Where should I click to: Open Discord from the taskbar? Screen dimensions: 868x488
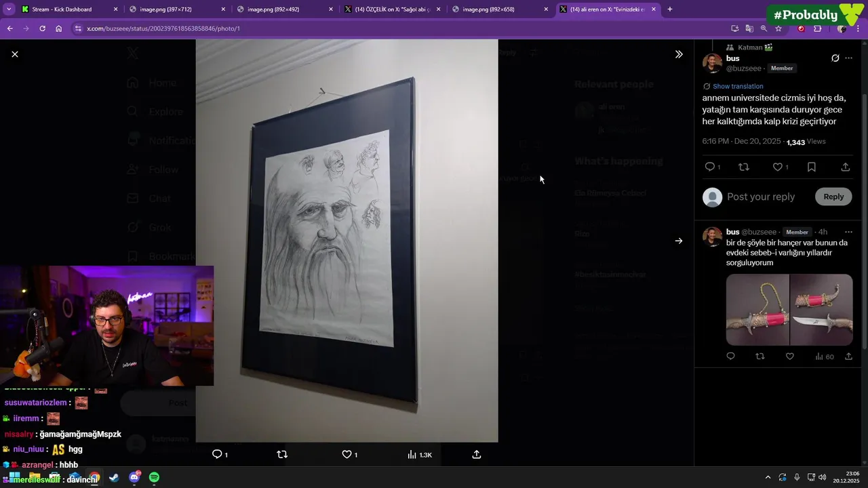(x=134, y=478)
